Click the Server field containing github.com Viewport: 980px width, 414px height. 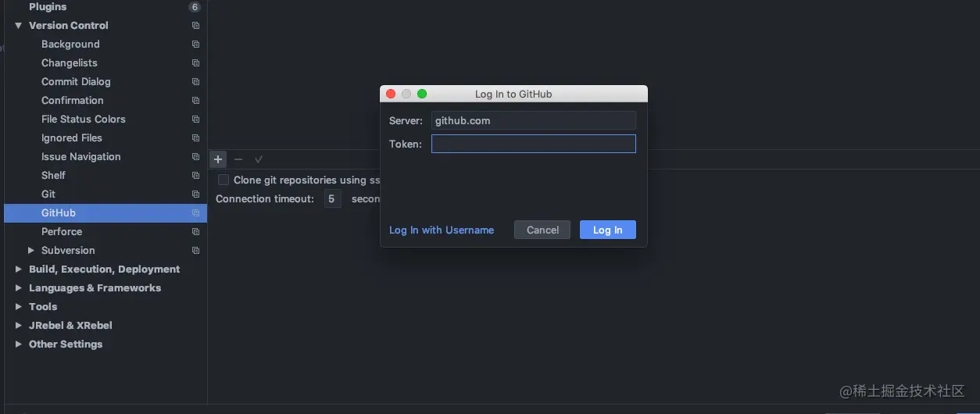534,120
